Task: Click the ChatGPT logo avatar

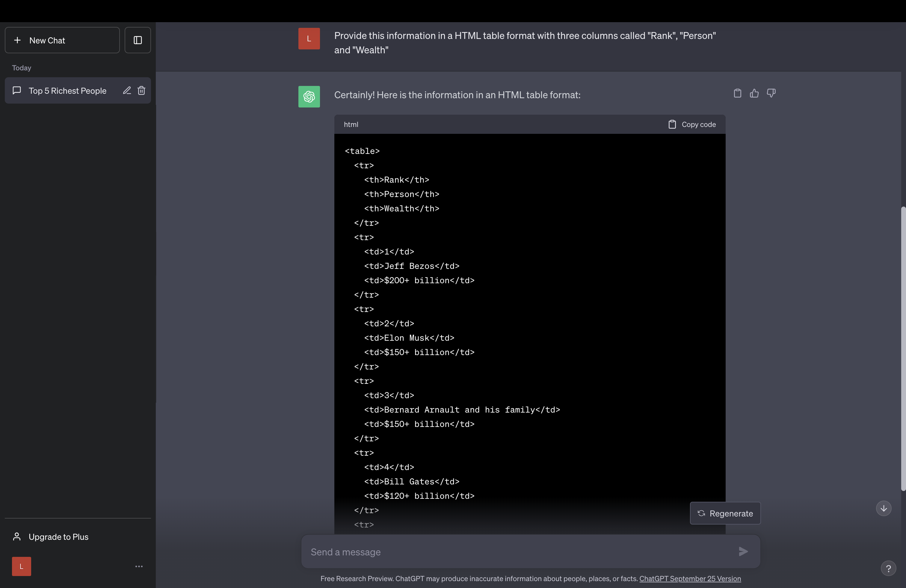Action: [x=309, y=97]
